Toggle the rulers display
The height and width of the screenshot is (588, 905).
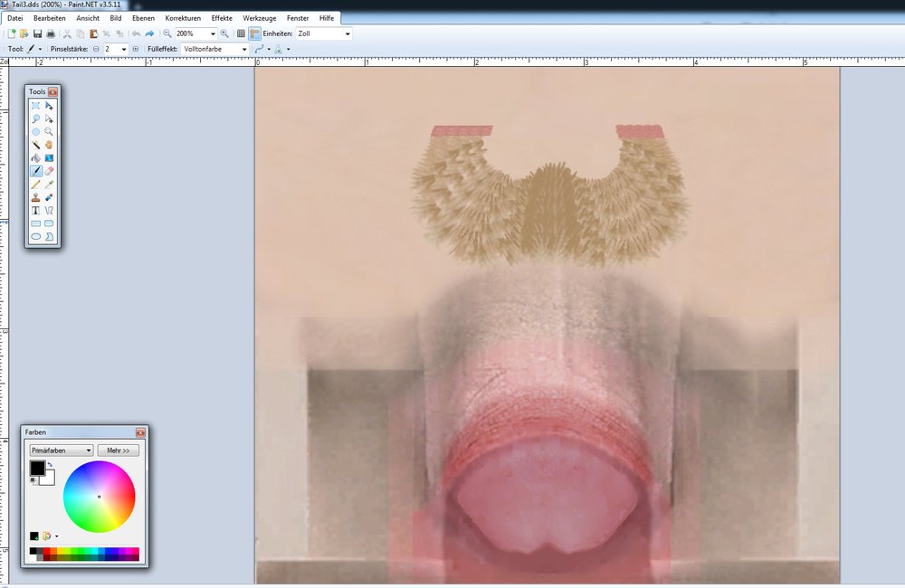pyautogui.click(x=254, y=34)
